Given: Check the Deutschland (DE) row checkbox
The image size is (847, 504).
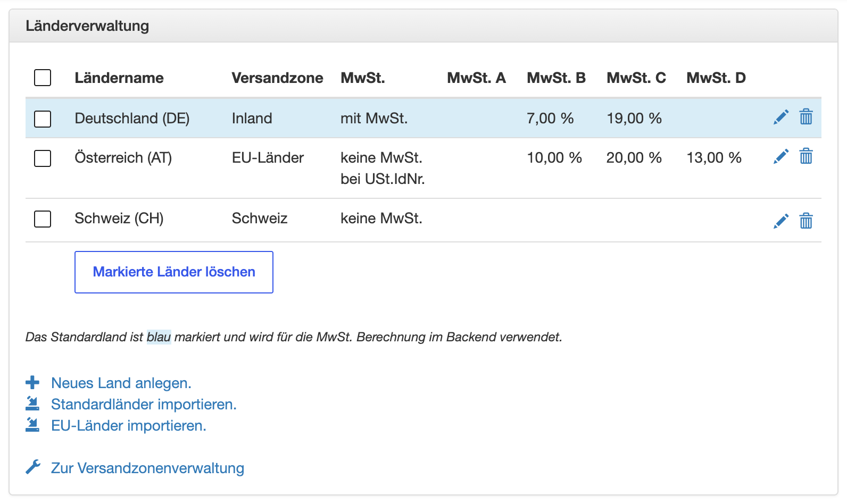Looking at the screenshot, I should (43, 119).
